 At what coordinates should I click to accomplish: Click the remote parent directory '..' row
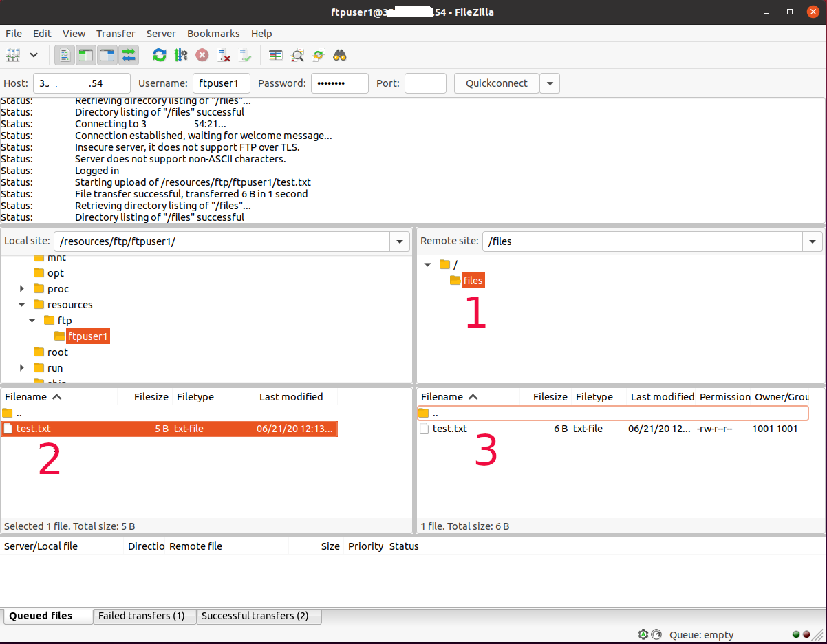[x=612, y=413]
